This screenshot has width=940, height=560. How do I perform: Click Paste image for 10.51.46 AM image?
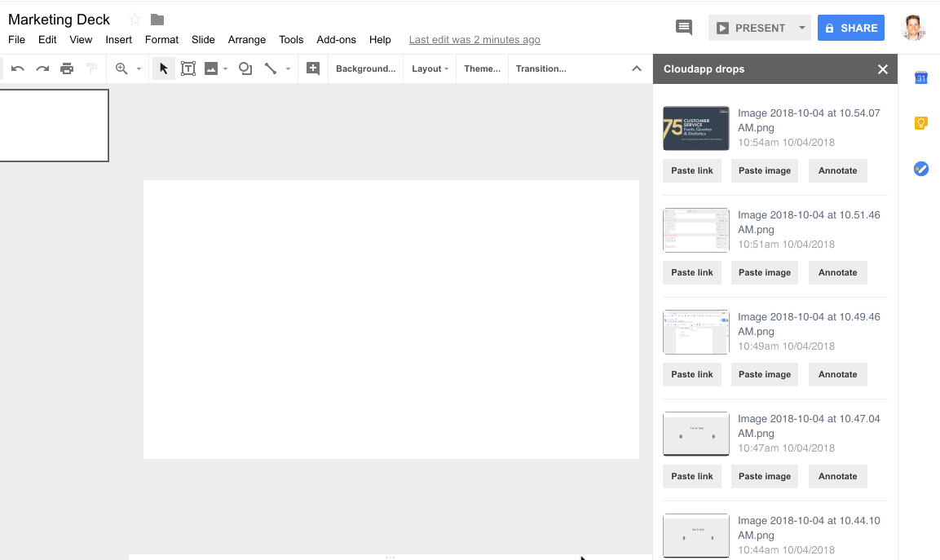pyautogui.click(x=765, y=272)
